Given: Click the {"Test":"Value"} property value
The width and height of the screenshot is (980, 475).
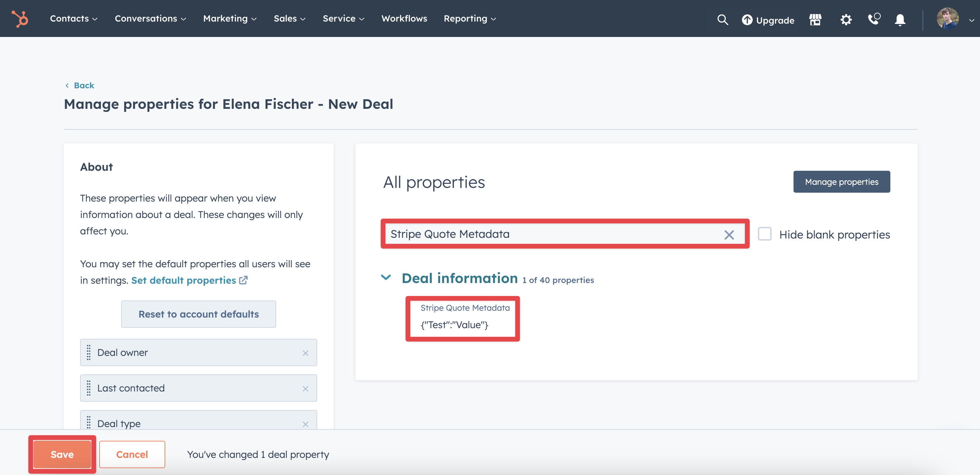Looking at the screenshot, I should (x=454, y=325).
